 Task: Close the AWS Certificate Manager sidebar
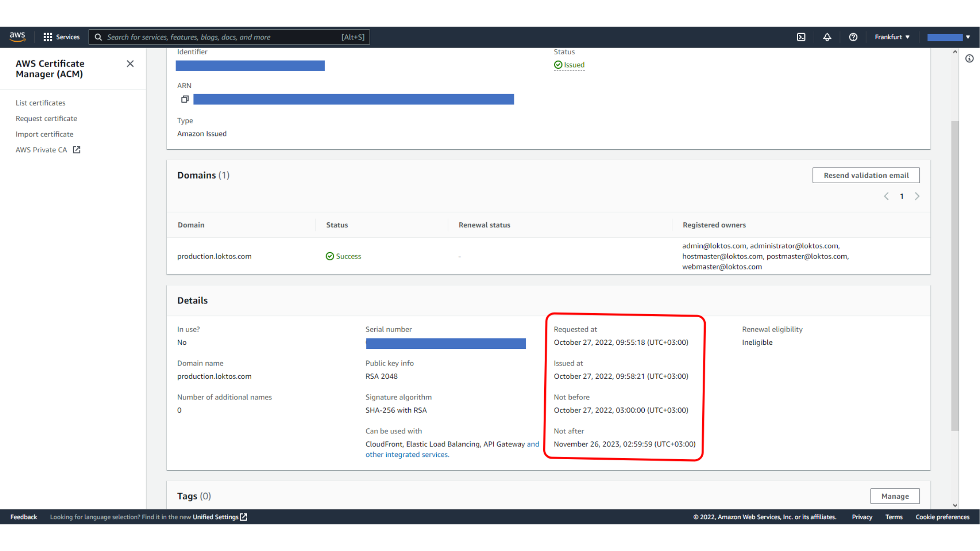(x=130, y=64)
